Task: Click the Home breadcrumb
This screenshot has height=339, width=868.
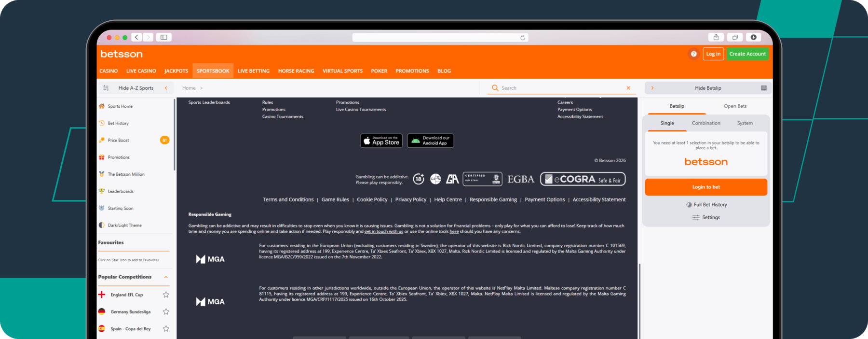Action: [x=189, y=88]
